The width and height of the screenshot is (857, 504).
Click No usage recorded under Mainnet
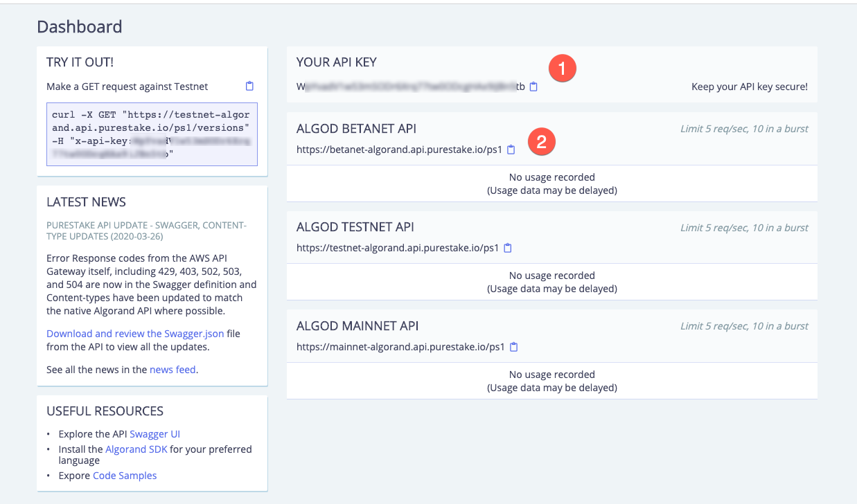(x=551, y=374)
